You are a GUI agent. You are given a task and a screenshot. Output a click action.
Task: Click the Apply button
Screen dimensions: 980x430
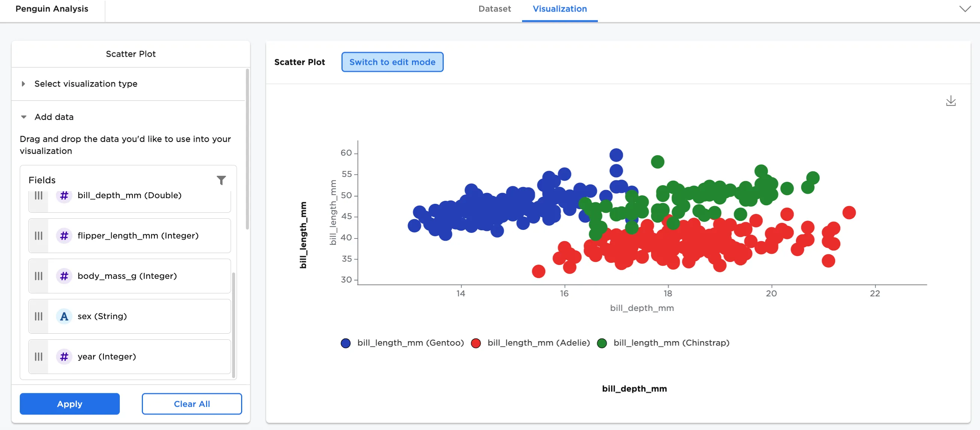(70, 404)
